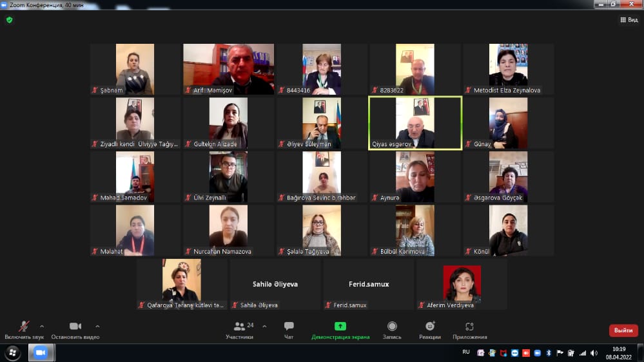The width and height of the screenshot is (644, 362).
Task: Open the Чат chat panel
Action: point(289,327)
